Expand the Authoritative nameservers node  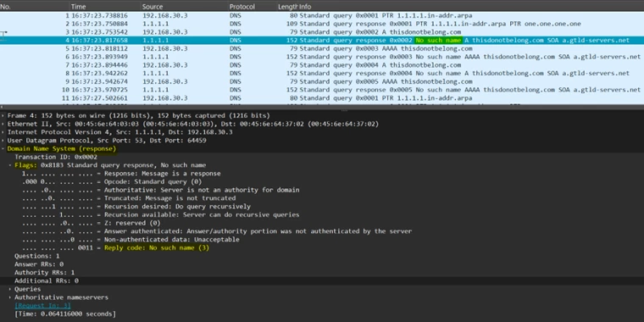pos(11,297)
